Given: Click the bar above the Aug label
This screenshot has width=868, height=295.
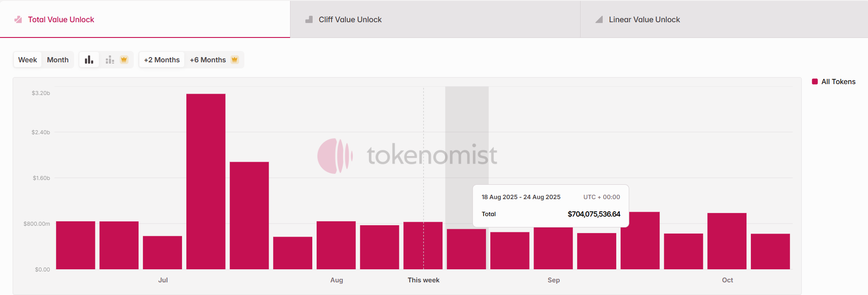Looking at the screenshot, I should [336, 245].
